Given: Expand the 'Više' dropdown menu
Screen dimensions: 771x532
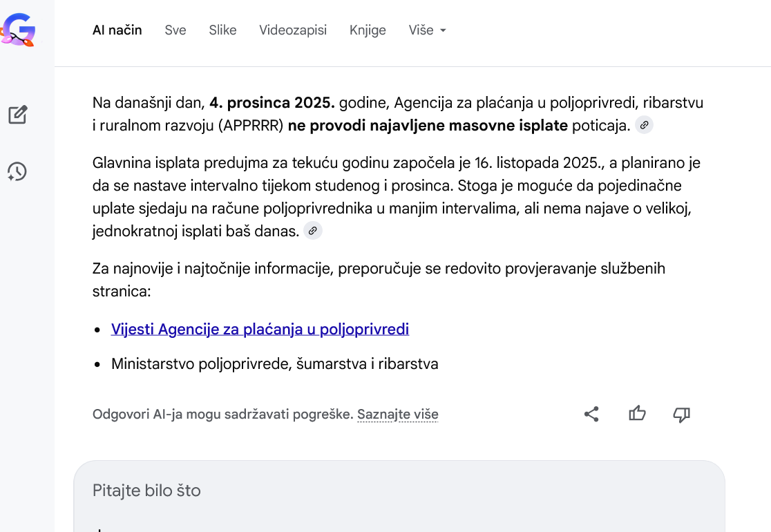Looking at the screenshot, I should click(x=427, y=30).
